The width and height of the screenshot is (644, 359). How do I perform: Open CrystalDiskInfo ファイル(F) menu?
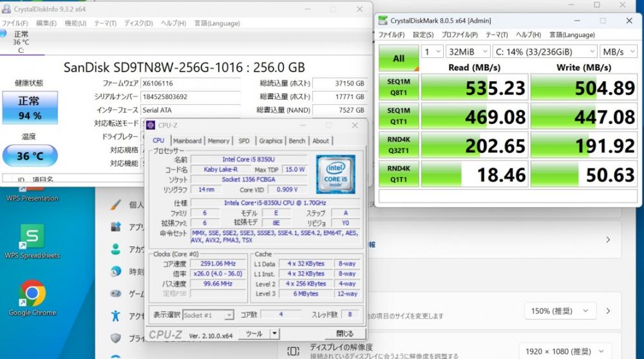tap(15, 23)
